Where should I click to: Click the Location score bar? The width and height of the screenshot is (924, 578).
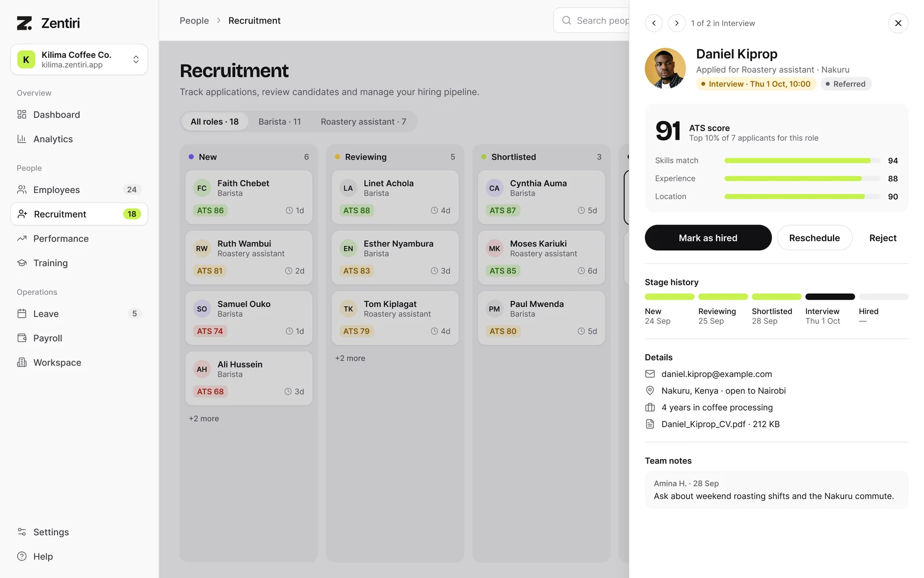point(802,197)
